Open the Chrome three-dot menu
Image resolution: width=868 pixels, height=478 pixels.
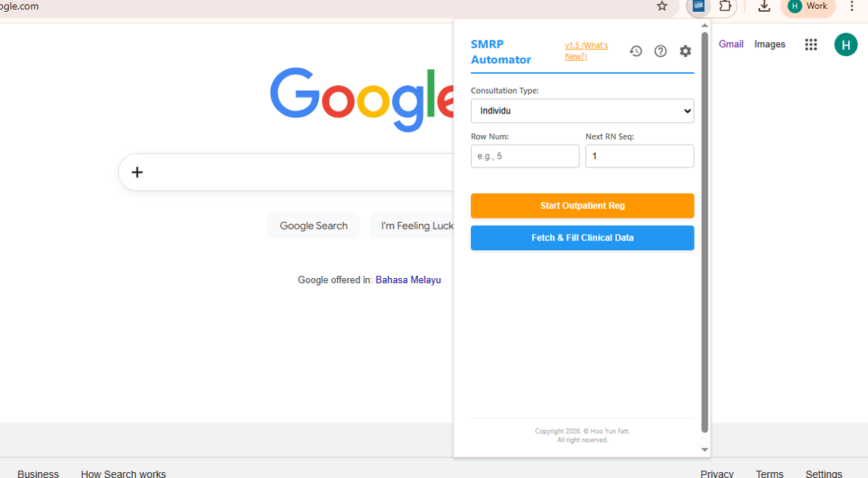click(x=852, y=7)
